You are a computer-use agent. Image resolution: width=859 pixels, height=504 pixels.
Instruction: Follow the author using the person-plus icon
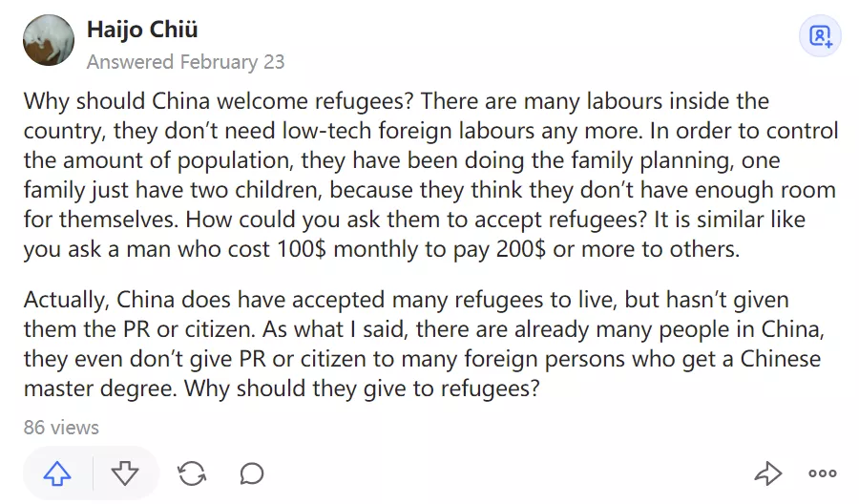click(821, 36)
